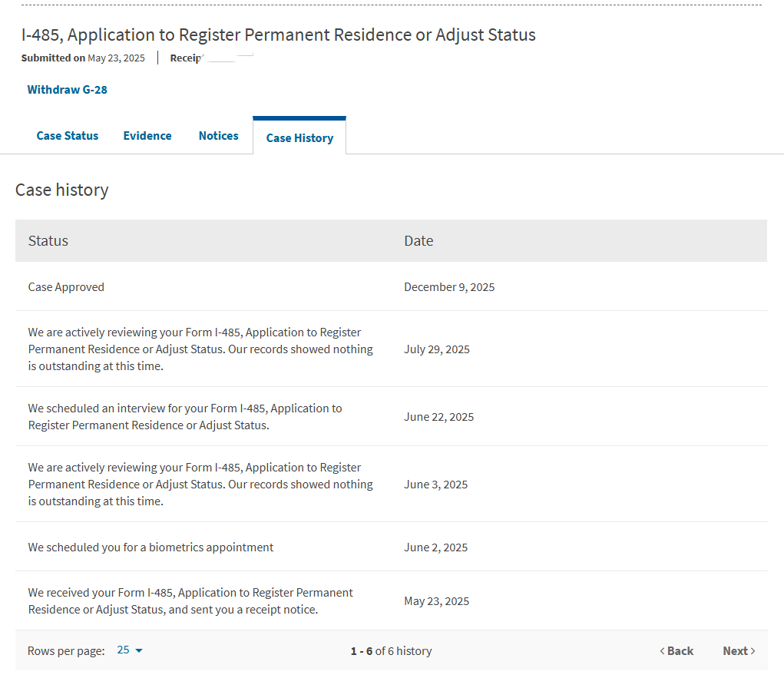784x688 pixels.
Task: Click the Status column header
Action: (48, 241)
